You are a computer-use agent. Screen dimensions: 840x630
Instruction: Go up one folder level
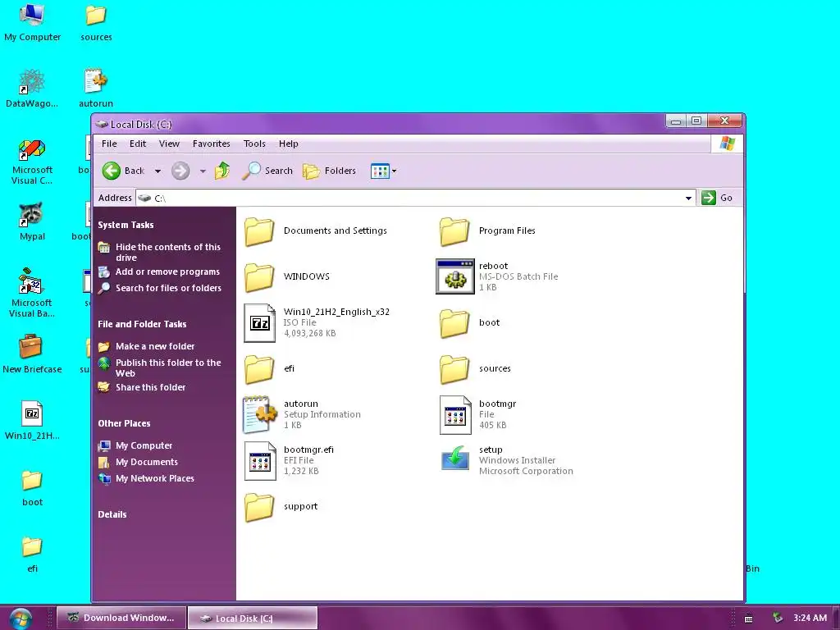tap(222, 171)
